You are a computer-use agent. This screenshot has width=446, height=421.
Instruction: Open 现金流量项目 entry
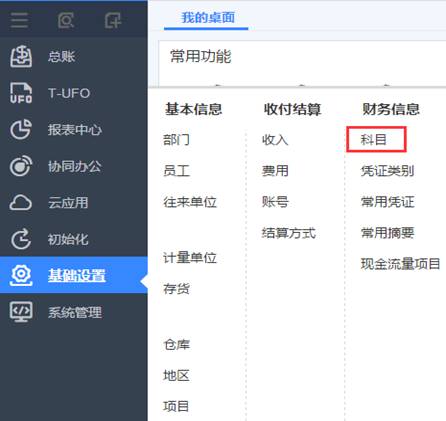(401, 264)
